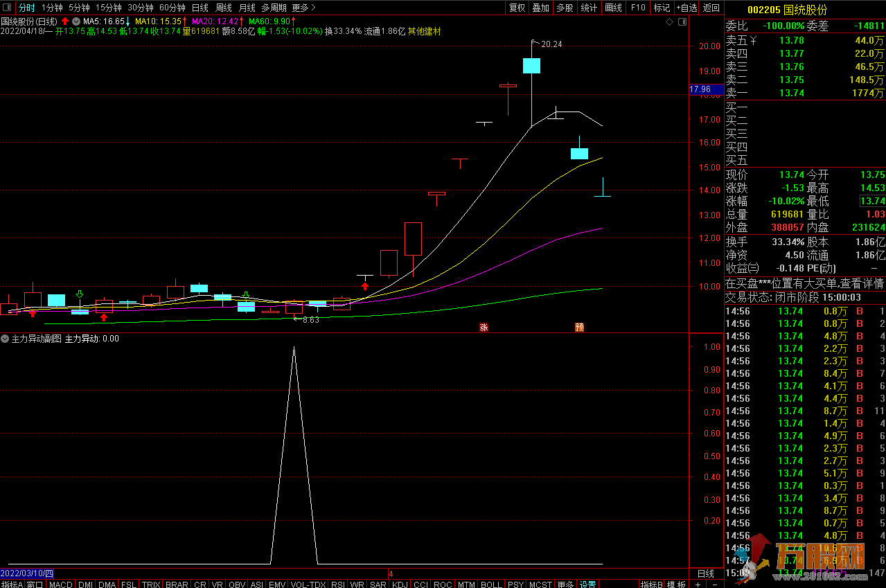
Task: Expand the 主力异动副图 indicator dropdown
Action: click(x=6, y=339)
